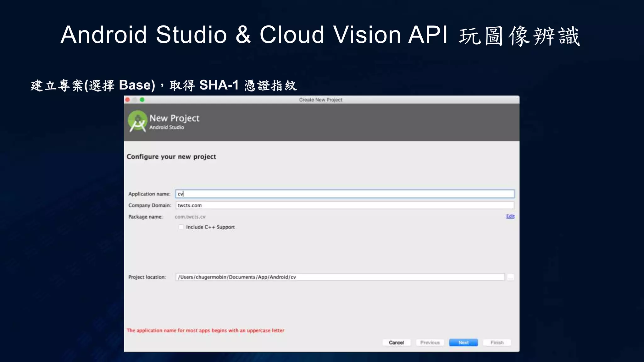Click the Application name label

(149, 194)
